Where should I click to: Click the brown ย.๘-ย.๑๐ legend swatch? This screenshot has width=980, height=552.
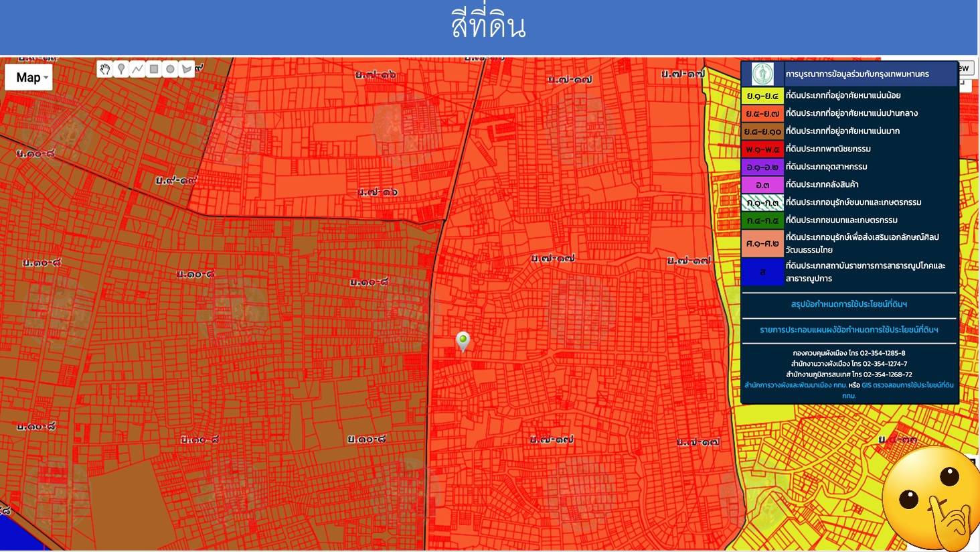(x=762, y=131)
